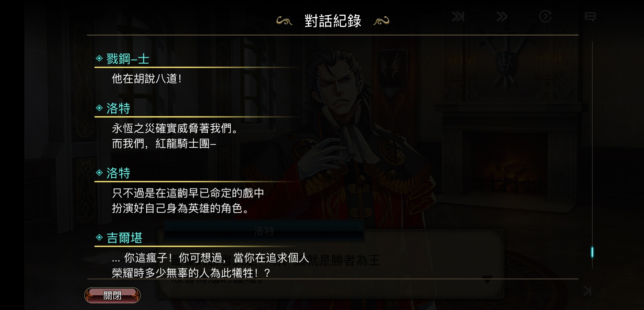The image size is (644, 310).
Task: Click the skip-to-end double arrow icon
Action: [458, 17]
